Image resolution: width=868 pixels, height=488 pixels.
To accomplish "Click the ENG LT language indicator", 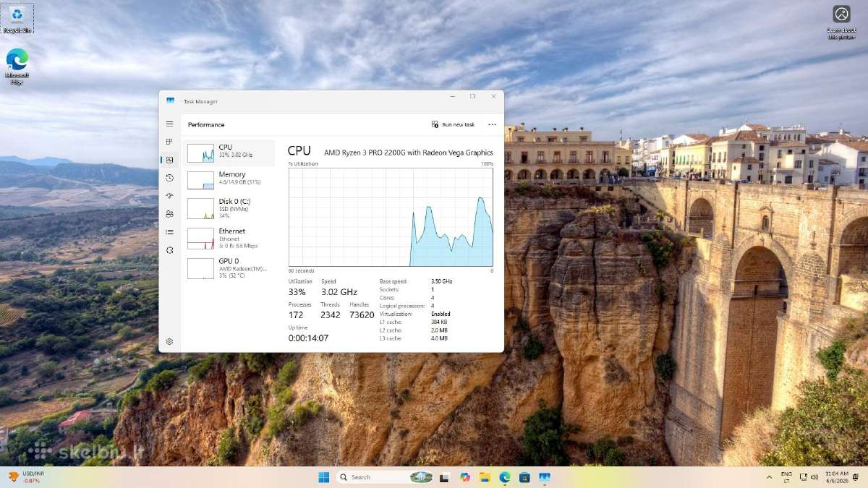I will 786,477.
